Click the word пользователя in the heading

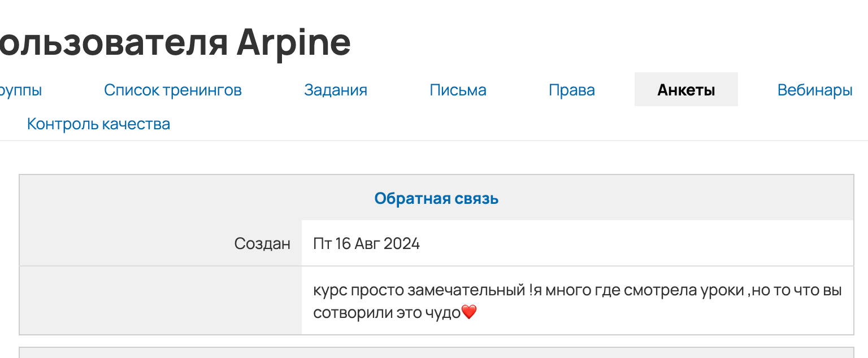(113, 42)
